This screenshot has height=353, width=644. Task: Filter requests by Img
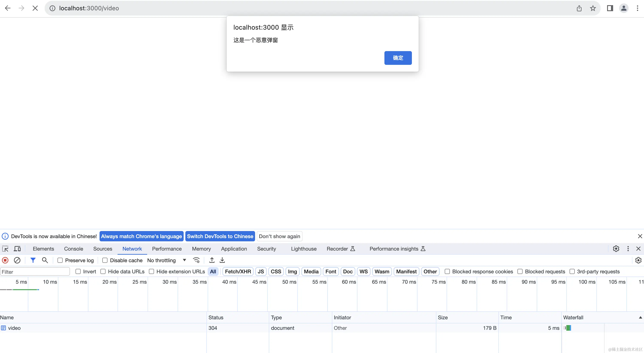[292, 271]
